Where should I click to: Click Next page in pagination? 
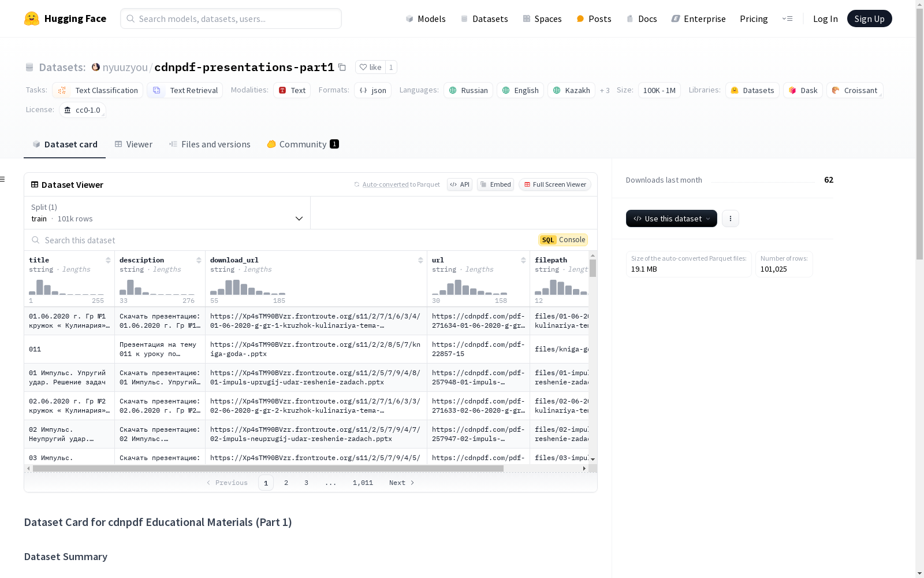tap(402, 483)
